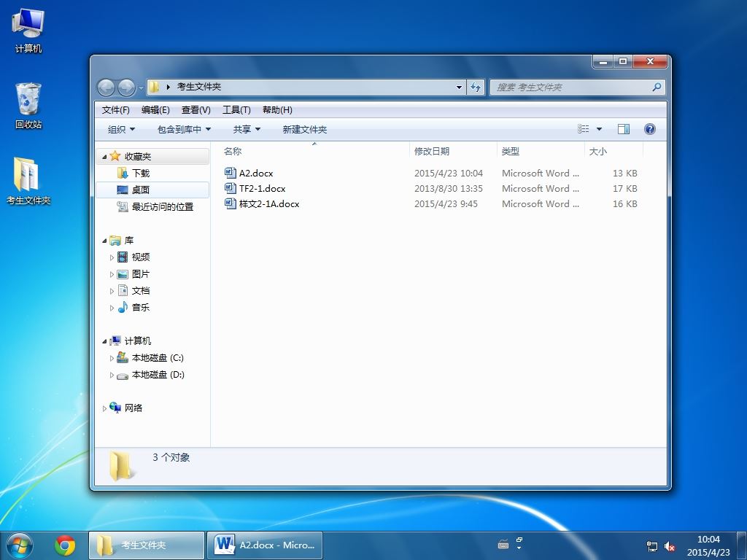Screen dimensions: 747x560
Task: Click the muted volume tray icon
Action: point(670,547)
